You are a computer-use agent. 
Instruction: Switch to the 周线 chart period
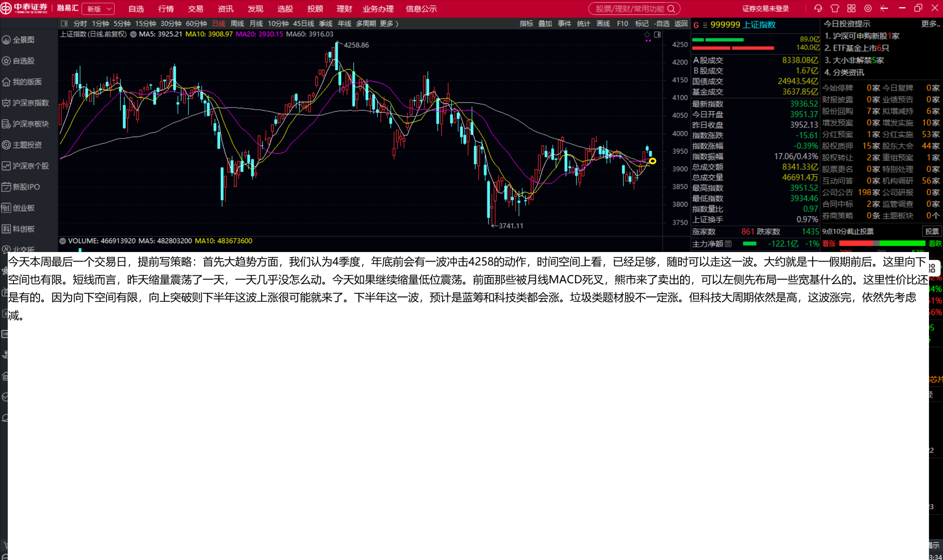pyautogui.click(x=237, y=24)
